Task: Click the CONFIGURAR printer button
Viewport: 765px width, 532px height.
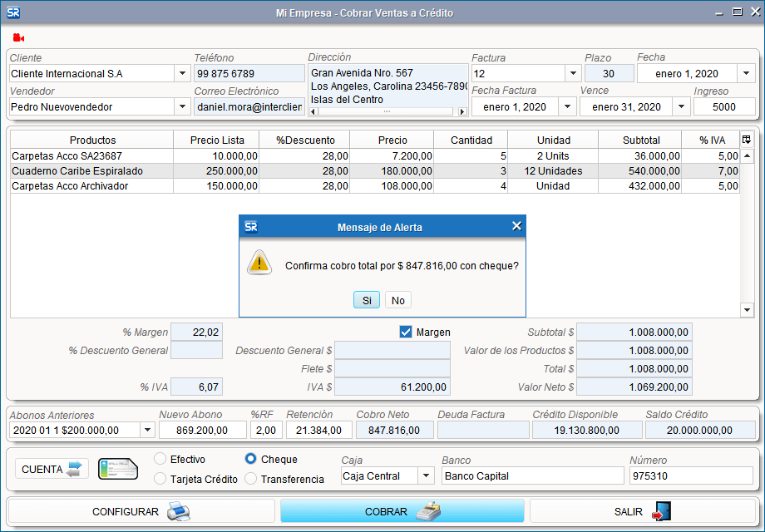Action: point(141,511)
